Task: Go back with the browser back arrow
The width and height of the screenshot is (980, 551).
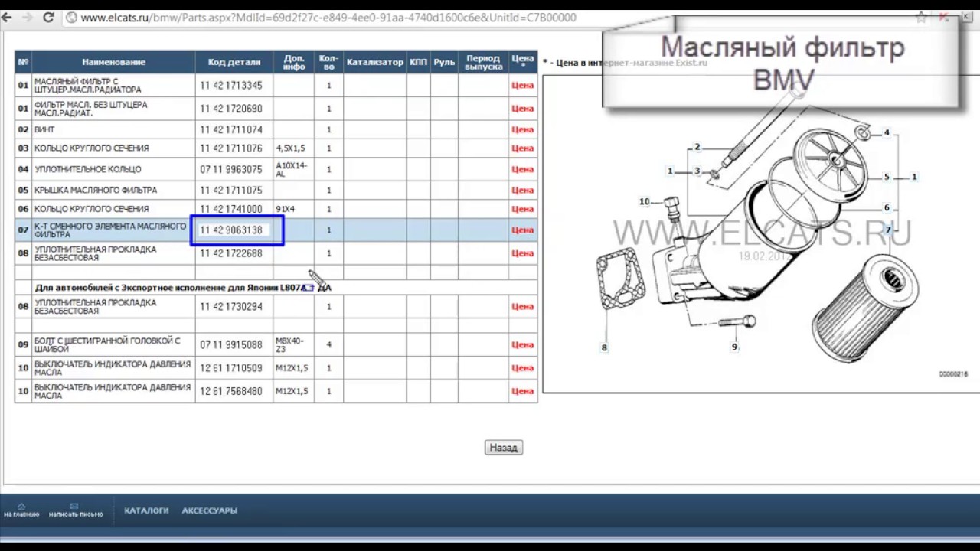Action: pyautogui.click(x=8, y=17)
